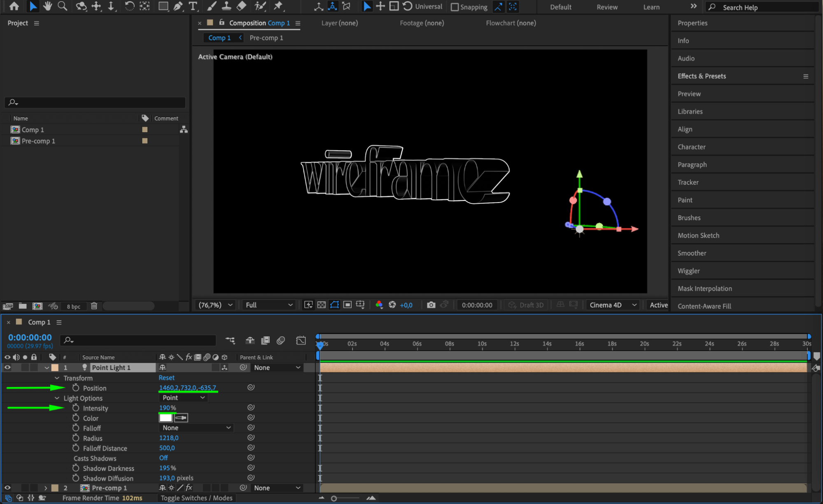This screenshot has height=504, width=823.
Task: Collapse the Light Options group
Action: 57,398
